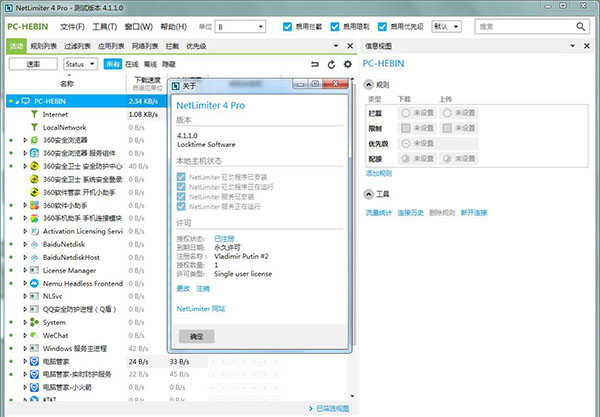
Task: Toggle the 限制 upload rule checkbox
Action: [447, 128]
